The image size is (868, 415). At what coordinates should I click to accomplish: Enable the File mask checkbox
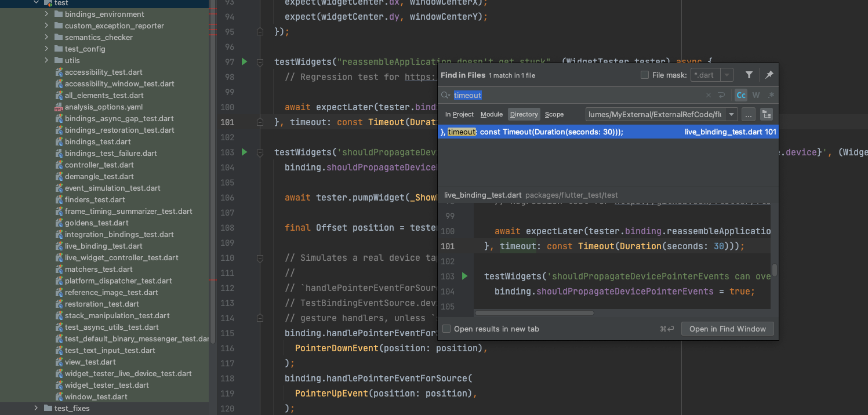pos(645,75)
